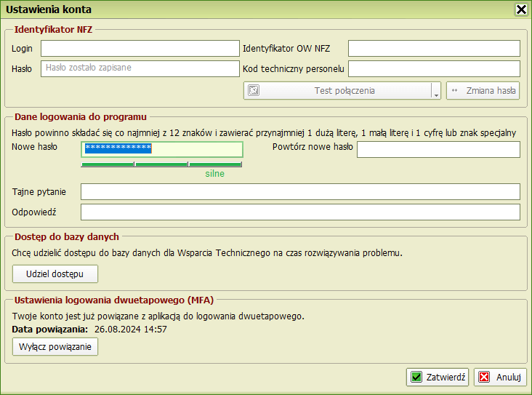Focus the Login input field
This screenshot has height=395, width=532.
140,49
